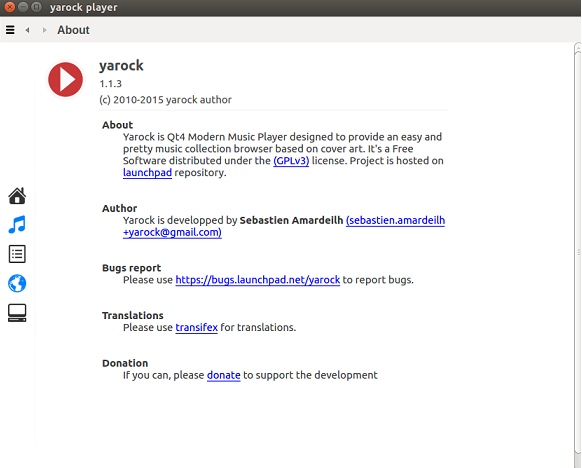Screen dimensions: 582x468
Task: Click the sebastien.amardeilh email link
Action: point(284,226)
